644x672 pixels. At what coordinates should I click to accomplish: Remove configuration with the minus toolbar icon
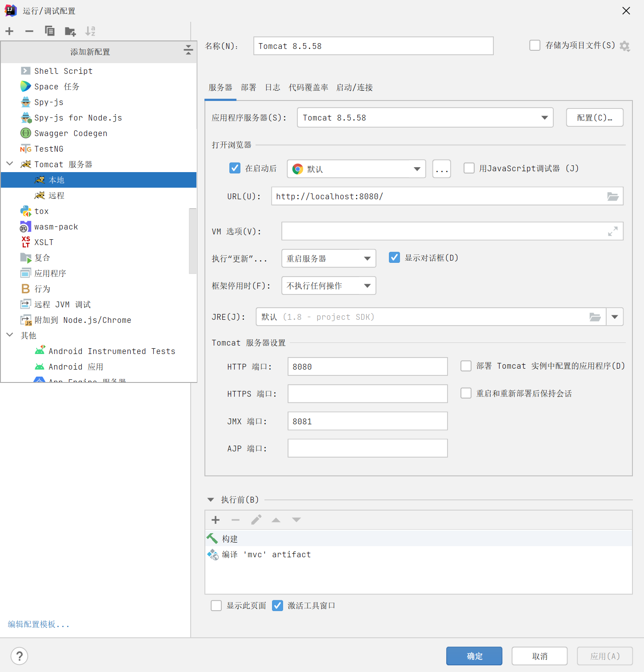point(29,31)
